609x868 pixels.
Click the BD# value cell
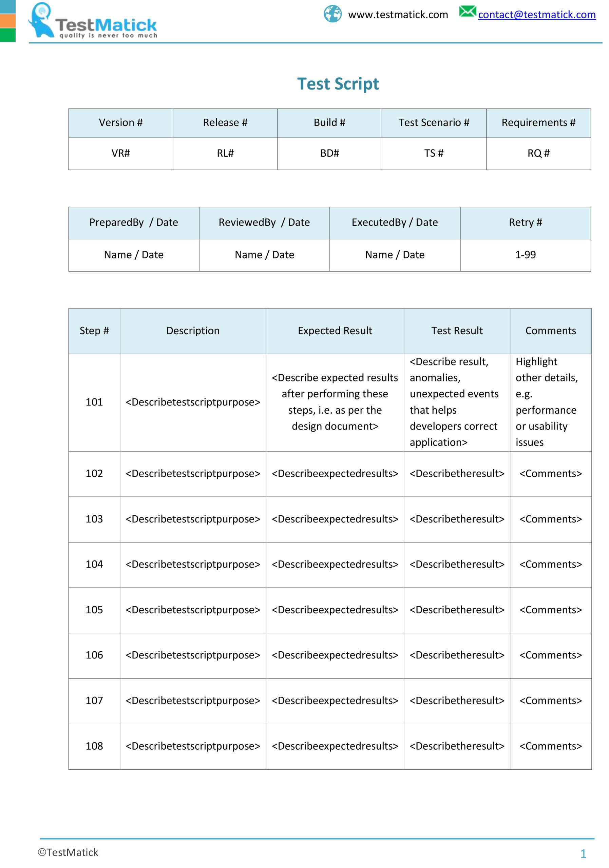pyautogui.click(x=329, y=154)
